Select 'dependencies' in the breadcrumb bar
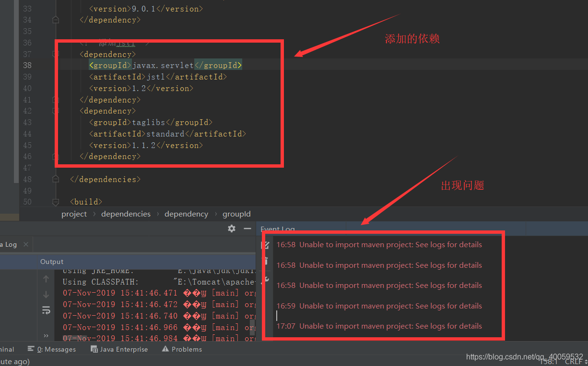588x366 pixels. point(126,214)
